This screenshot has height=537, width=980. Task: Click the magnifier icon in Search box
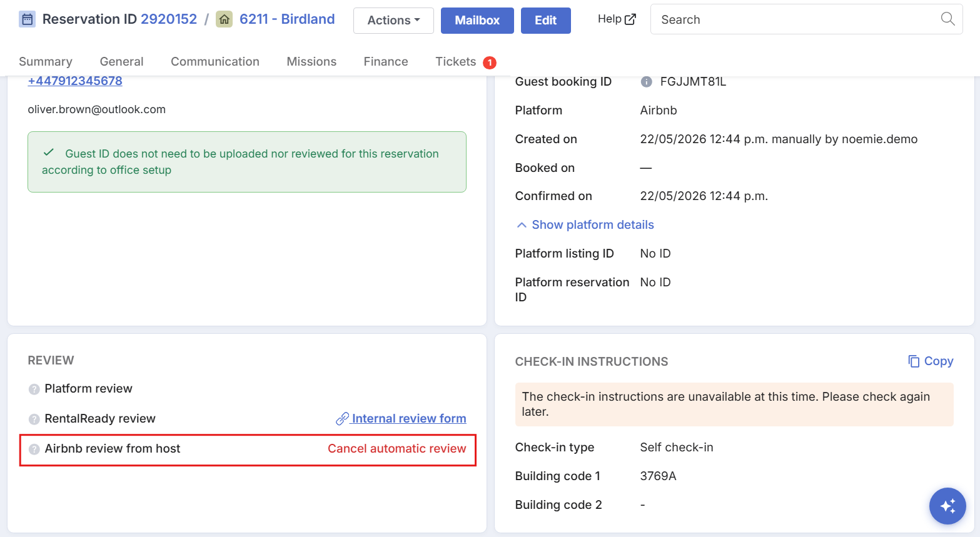pos(947,19)
